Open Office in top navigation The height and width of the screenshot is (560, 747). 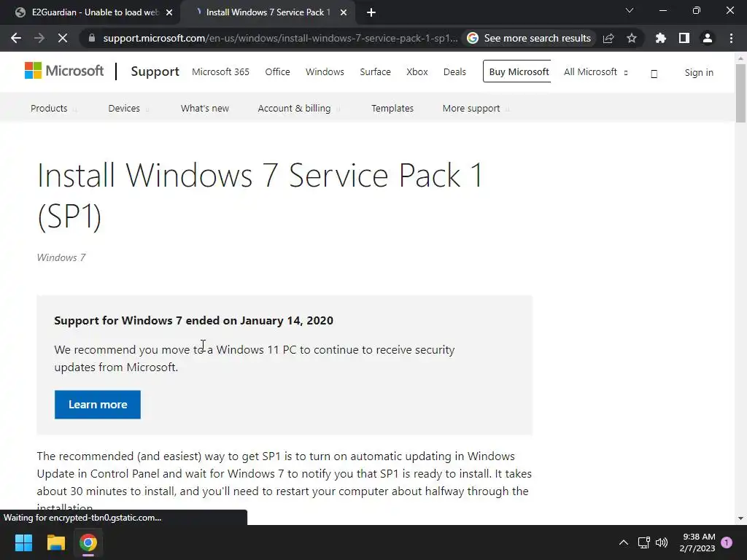[x=277, y=72]
